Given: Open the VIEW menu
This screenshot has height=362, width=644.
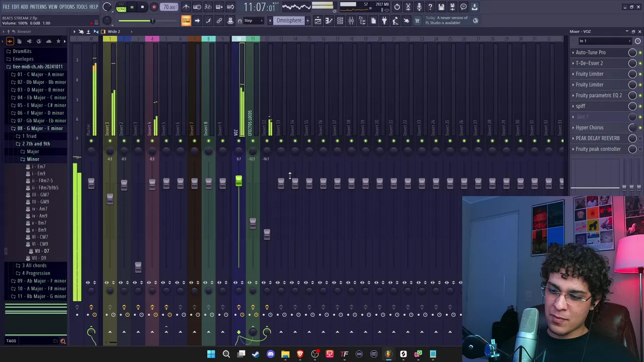Looking at the screenshot, I should 53,7.
